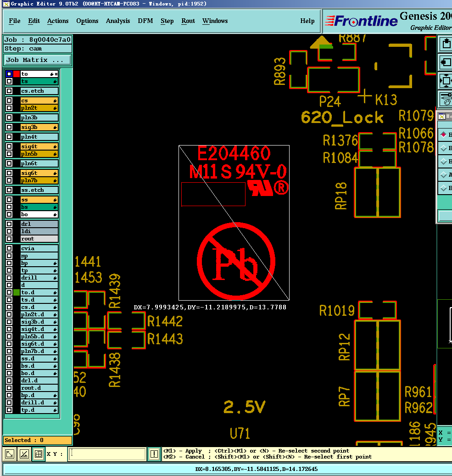The image size is (452, 476).
Task: Open the Step menu
Action: 167,21
